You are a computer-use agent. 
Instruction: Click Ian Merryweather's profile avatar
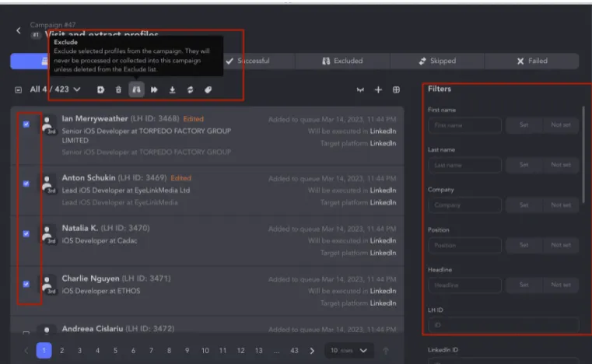pos(48,125)
